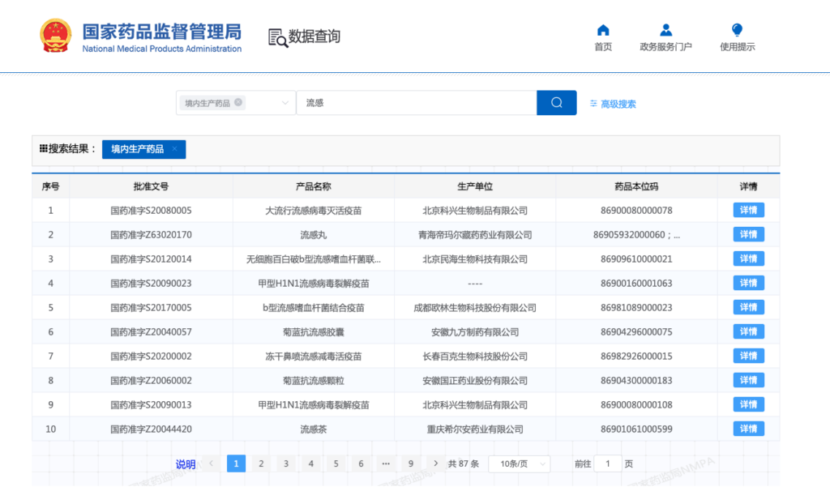The width and height of the screenshot is (830, 504).
Task: Click the search field containing 流感
Action: [x=416, y=103]
